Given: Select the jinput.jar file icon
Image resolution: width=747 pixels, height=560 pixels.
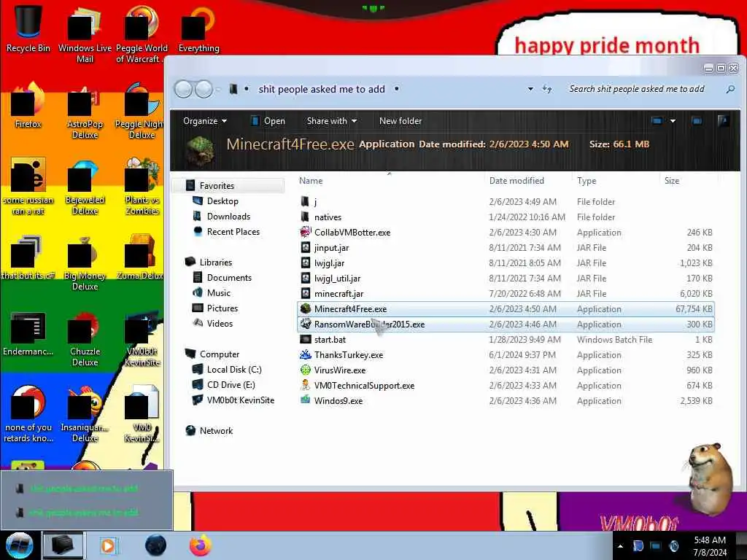Looking at the screenshot, I should pos(306,248).
